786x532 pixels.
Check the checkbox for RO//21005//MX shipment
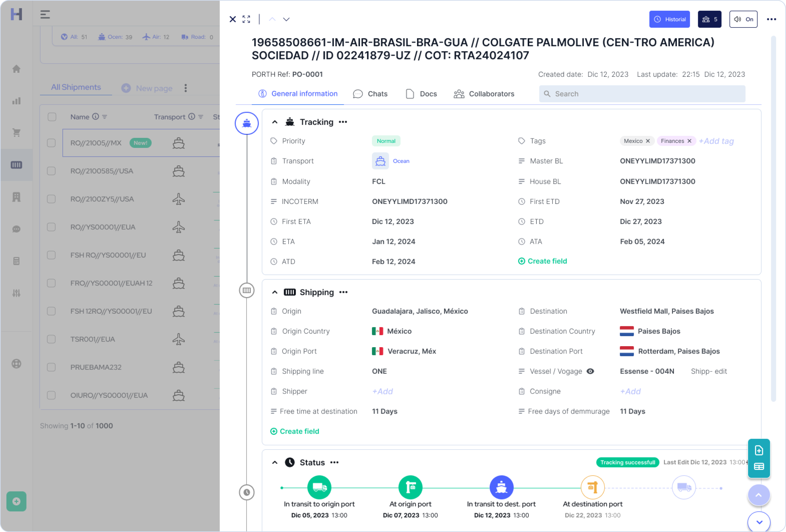51,143
